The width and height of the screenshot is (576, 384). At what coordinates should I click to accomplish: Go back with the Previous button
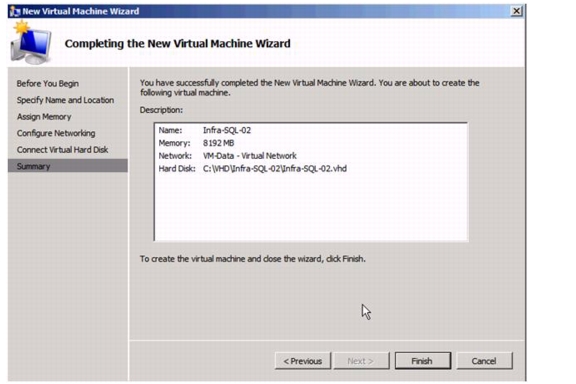pyautogui.click(x=303, y=361)
